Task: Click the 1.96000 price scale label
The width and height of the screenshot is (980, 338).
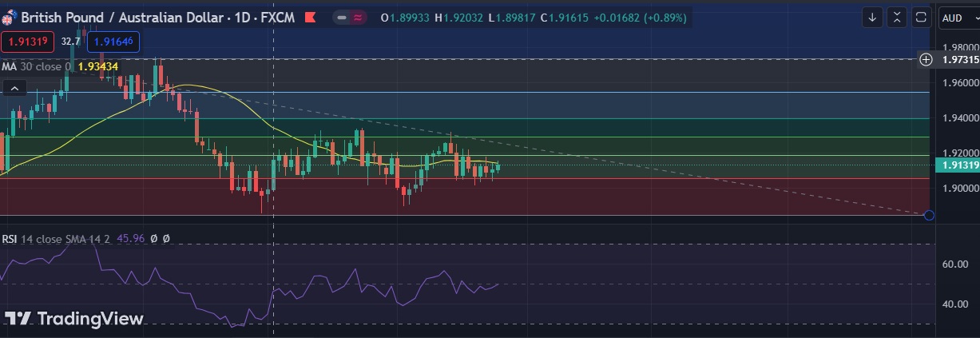Action: click(960, 82)
